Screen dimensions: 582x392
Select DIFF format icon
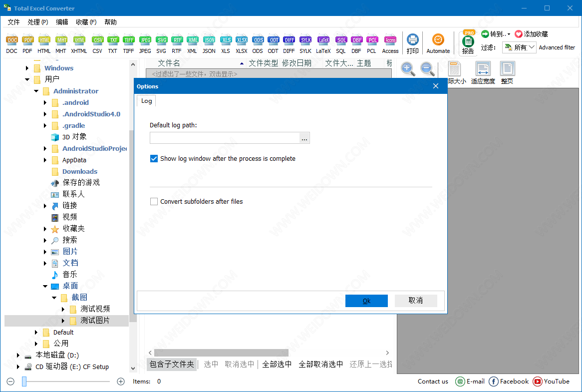[289, 44]
